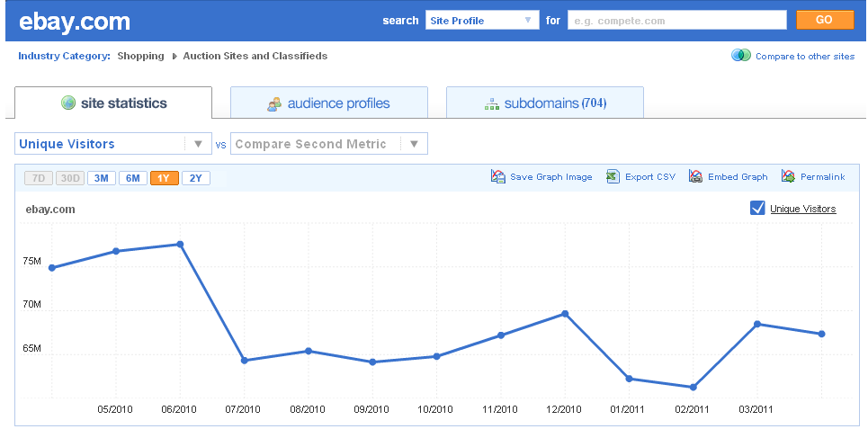Click the 08/2010 data point on graph
The height and width of the screenshot is (429, 868).
tap(309, 351)
